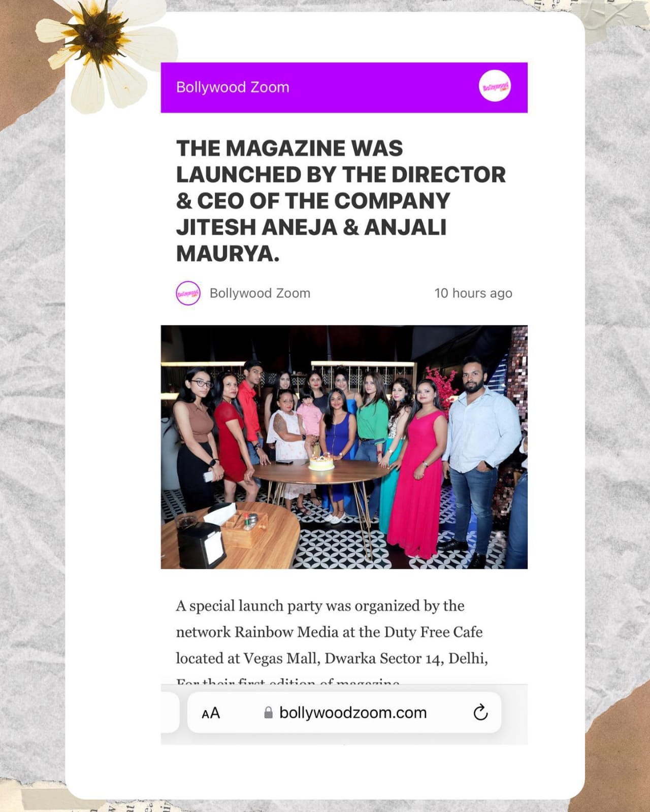This screenshot has height=812, width=650.
Task: Click the padlock icon beside bollywoodzoom.com
Action: (268, 713)
